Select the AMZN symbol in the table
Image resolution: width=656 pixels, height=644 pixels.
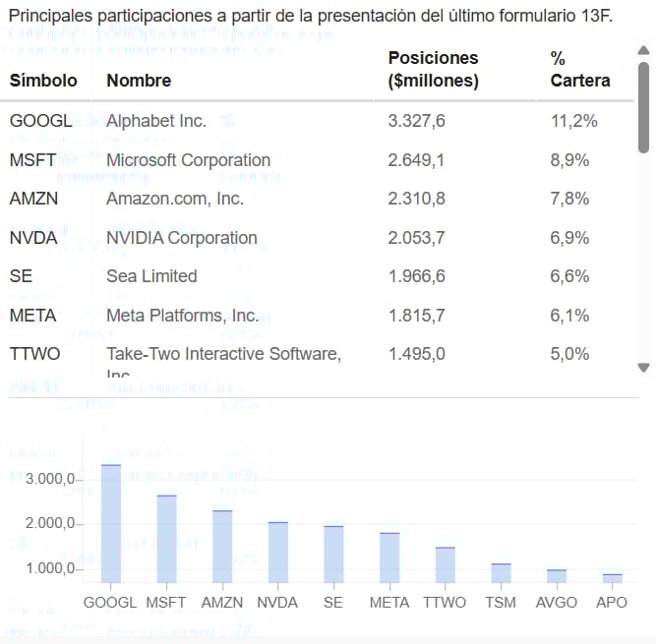pos(33,199)
